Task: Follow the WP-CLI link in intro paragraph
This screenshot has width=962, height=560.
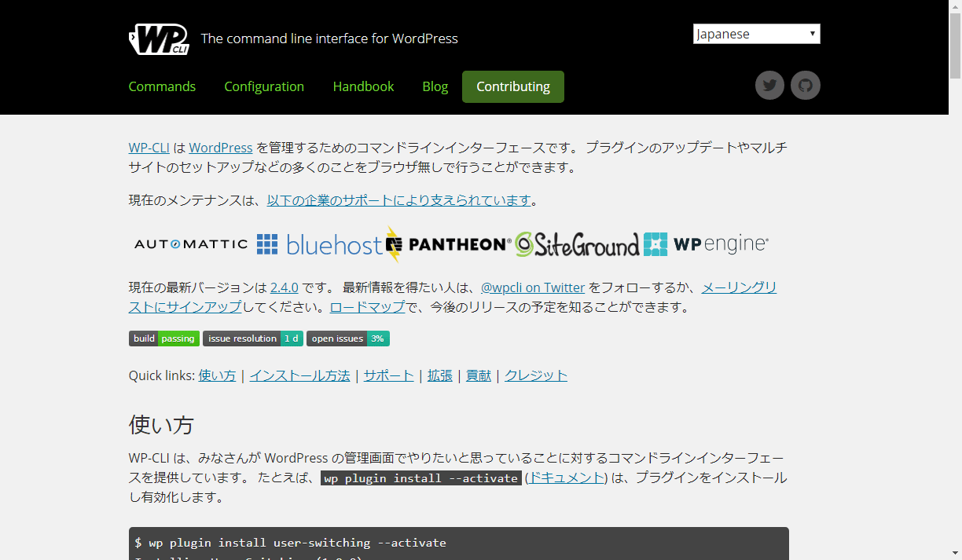Action: pos(149,148)
